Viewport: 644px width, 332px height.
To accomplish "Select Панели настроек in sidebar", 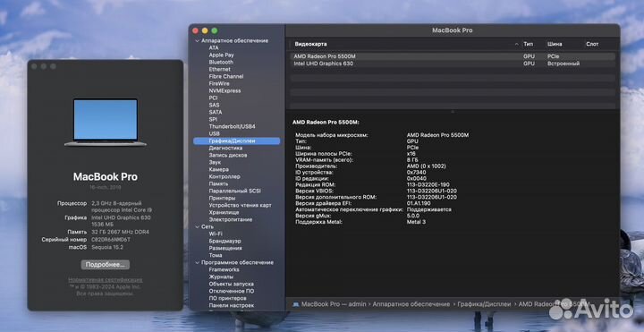I will click(232, 306).
